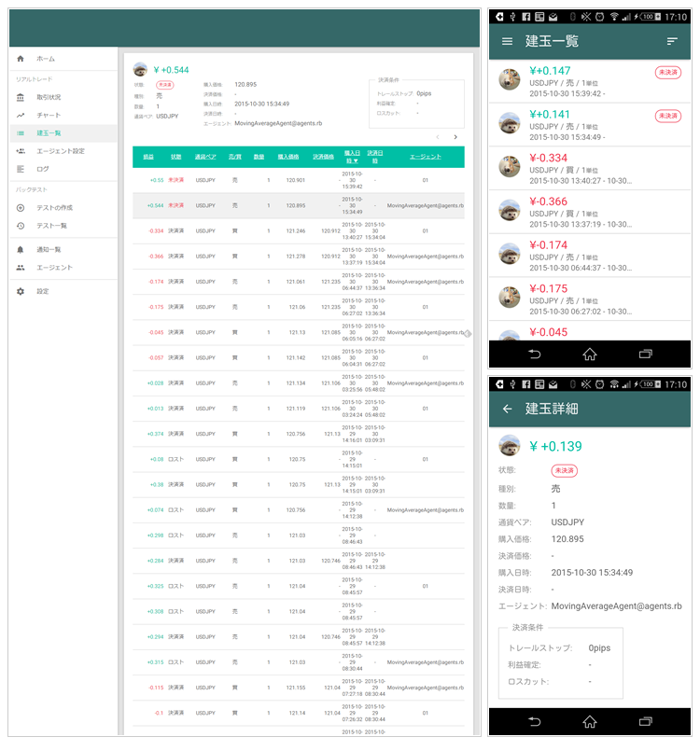Open テストの作成 plus-circle icon
The height and width of the screenshot is (751, 700).
(x=21, y=208)
